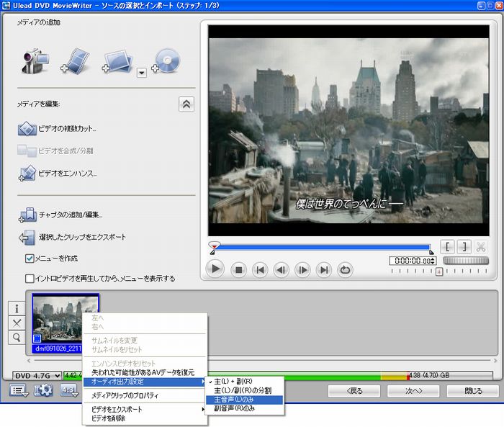Screen dimensions: 504x427
Task: Show clip info with the i button
Action: click(x=17, y=309)
